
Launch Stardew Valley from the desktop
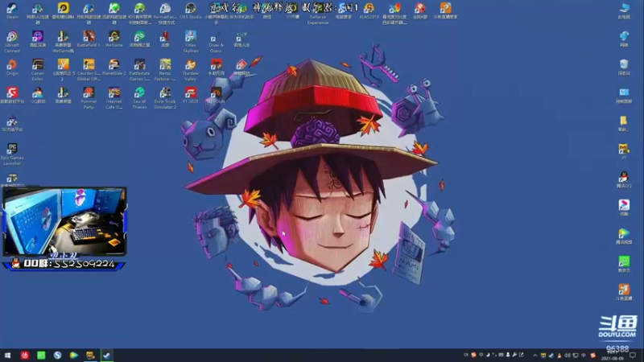191,70
